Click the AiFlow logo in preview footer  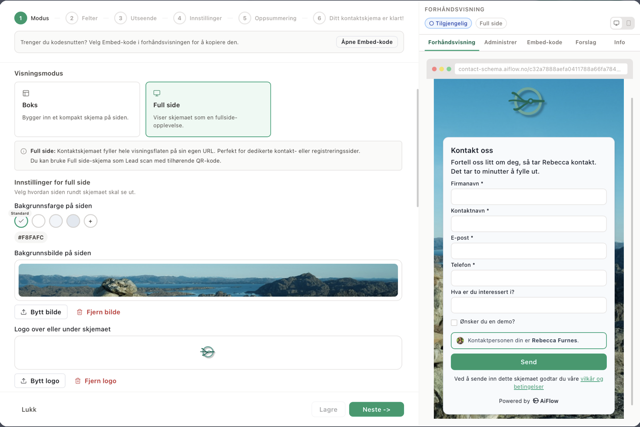point(546,401)
